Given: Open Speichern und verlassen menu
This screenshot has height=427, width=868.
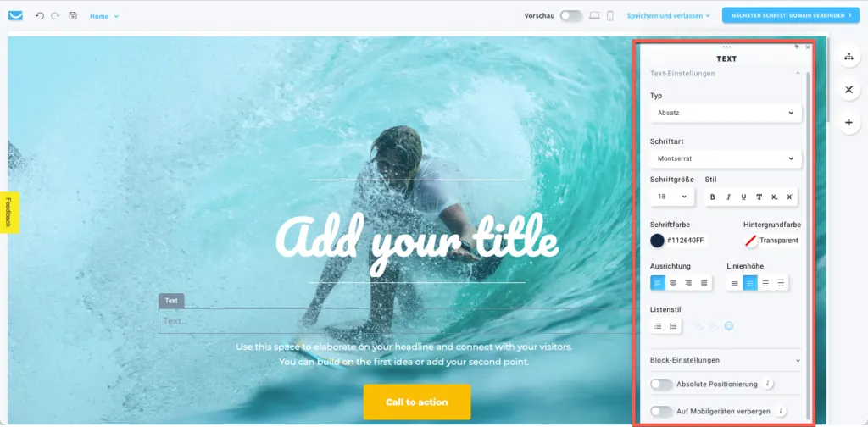Looking at the screenshot, I should tap(668, 16).
